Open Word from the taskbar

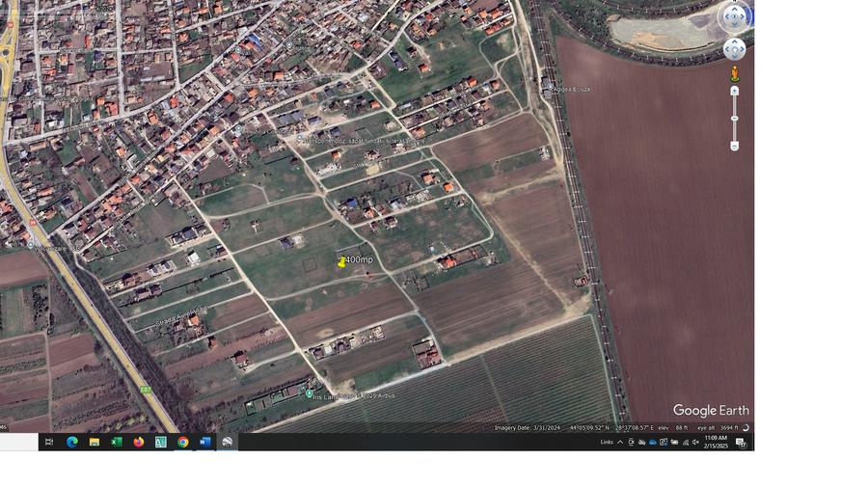205,442
